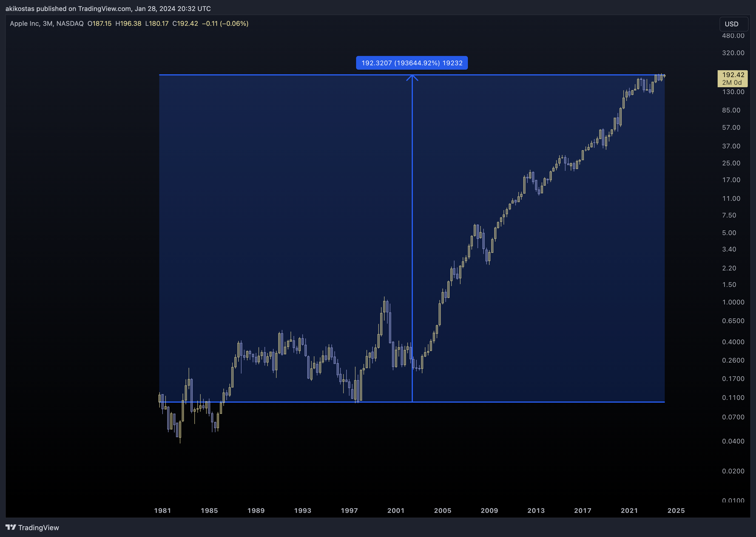Click the 0.2600 price axis label

tap(733, 360)
